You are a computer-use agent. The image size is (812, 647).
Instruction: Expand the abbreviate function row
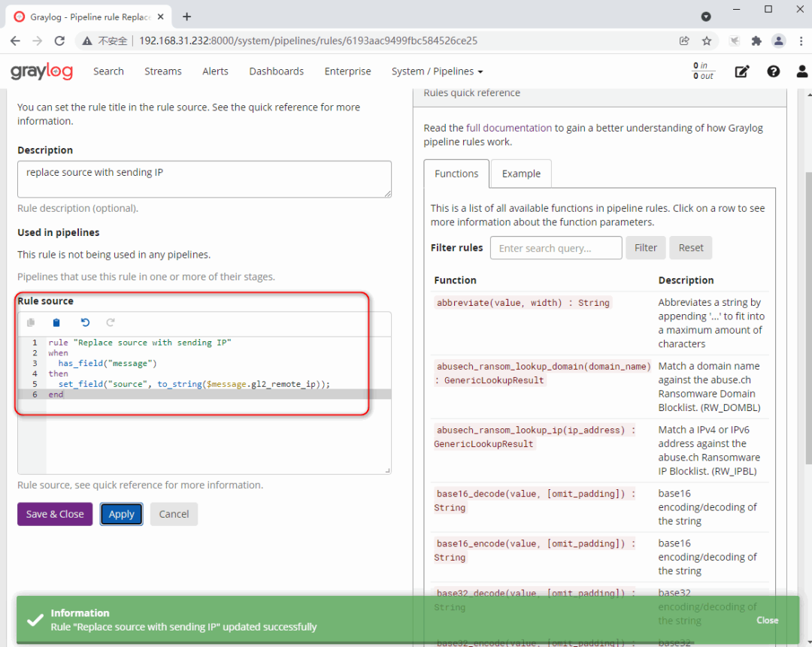pos(523,303)
